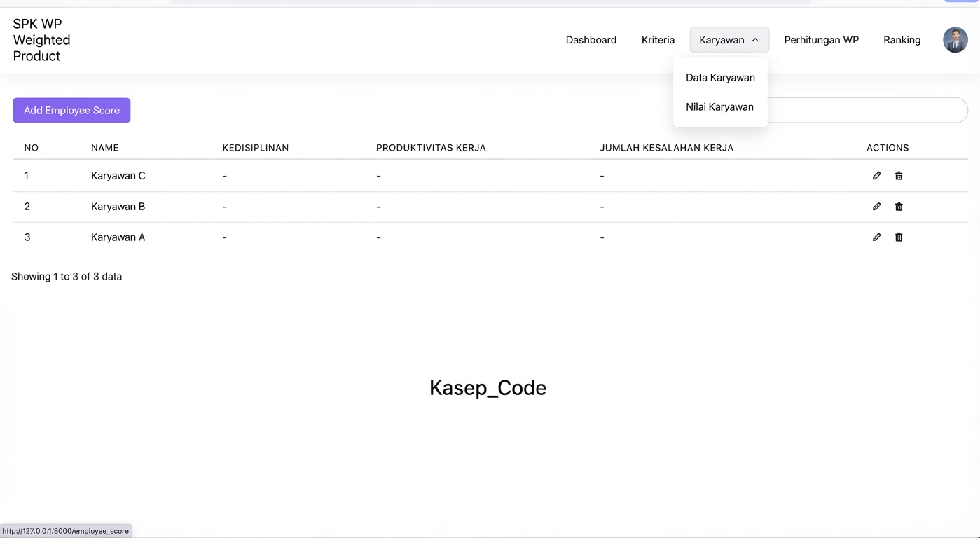Delete the Karyawan B score row

[x=899, y=207]
